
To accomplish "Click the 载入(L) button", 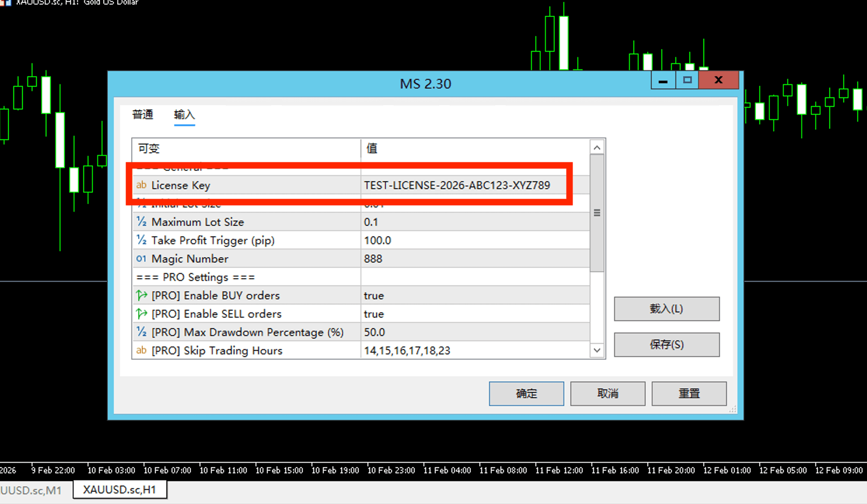I will click(x=666, y=309).
